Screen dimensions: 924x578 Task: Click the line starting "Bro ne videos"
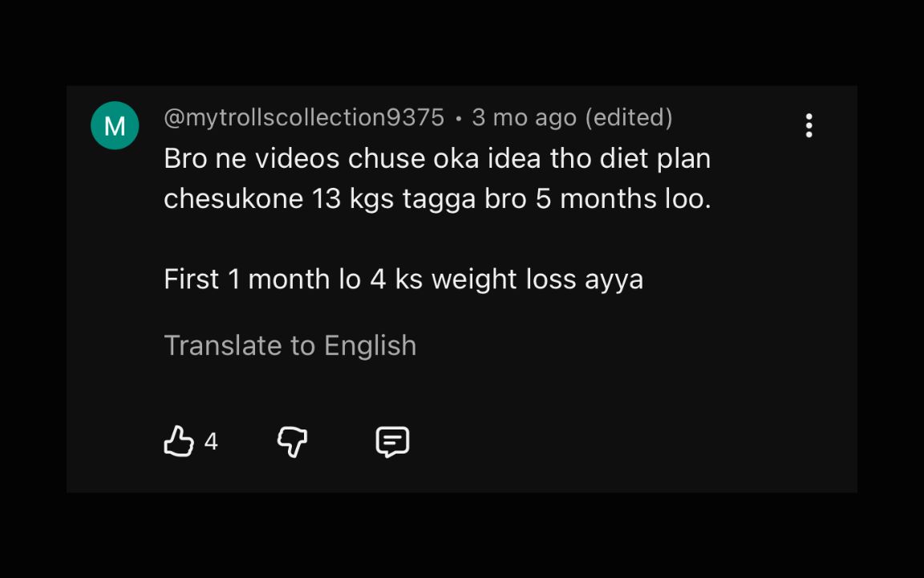pos(436,158)
